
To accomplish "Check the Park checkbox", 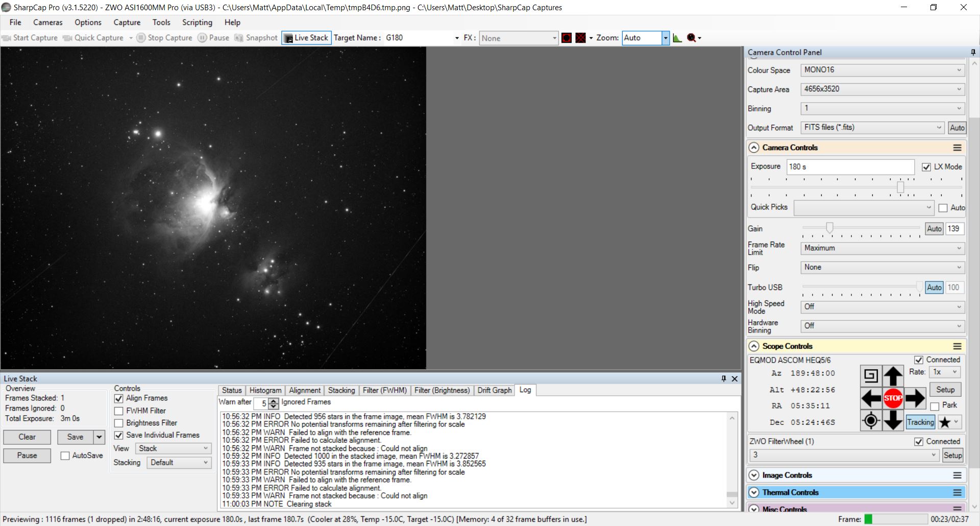I will (x=935, y=407).
